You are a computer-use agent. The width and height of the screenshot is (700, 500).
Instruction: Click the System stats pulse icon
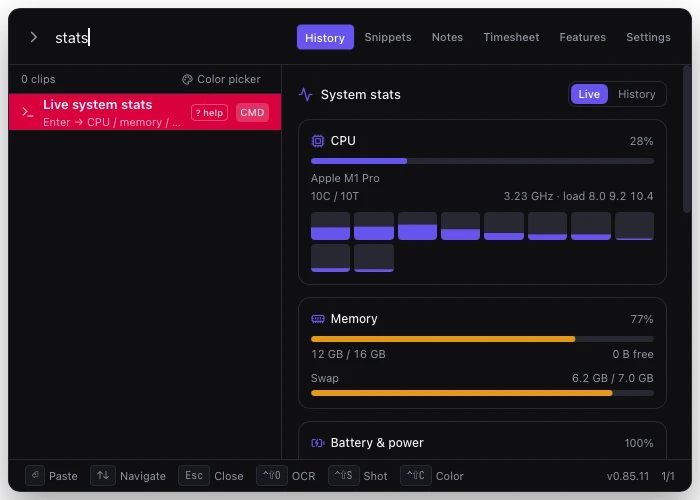[x=305, y=95]
